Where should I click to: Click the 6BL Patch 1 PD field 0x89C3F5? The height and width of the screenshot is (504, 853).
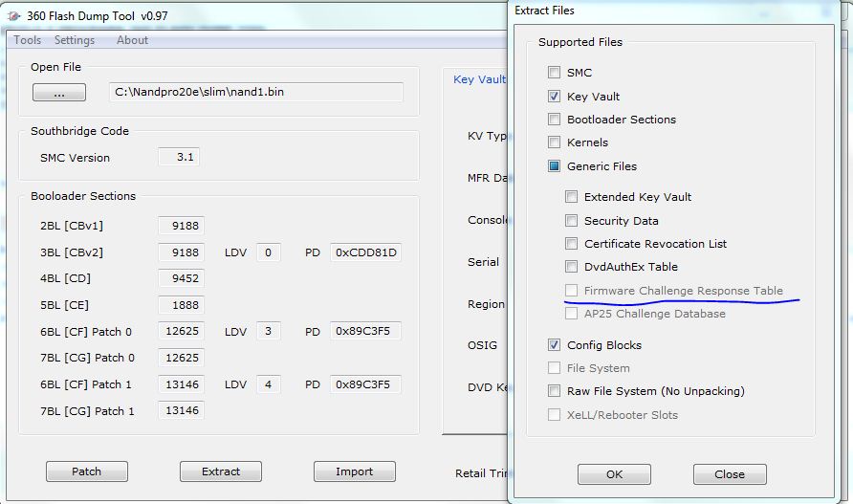(x=365, y=384)
